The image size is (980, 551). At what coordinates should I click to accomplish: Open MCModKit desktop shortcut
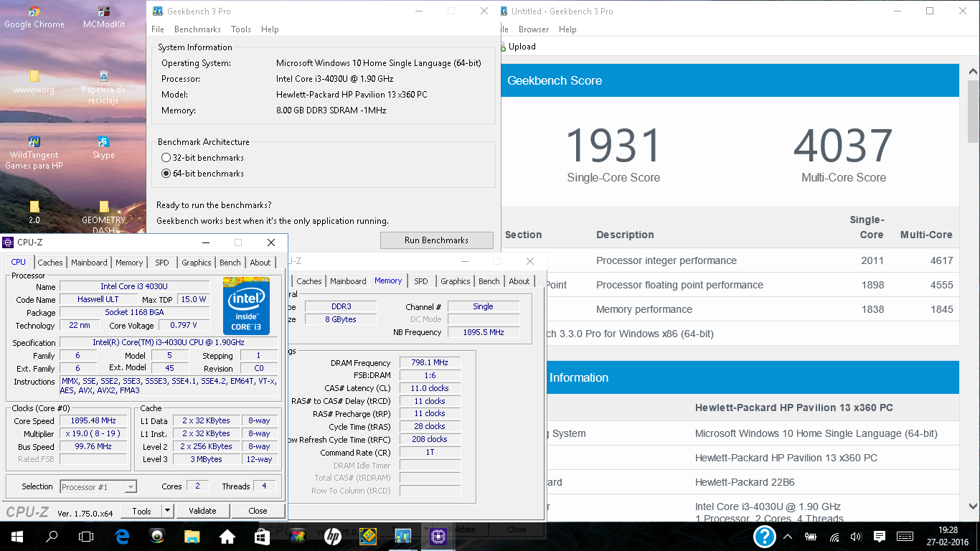[104, 17]
